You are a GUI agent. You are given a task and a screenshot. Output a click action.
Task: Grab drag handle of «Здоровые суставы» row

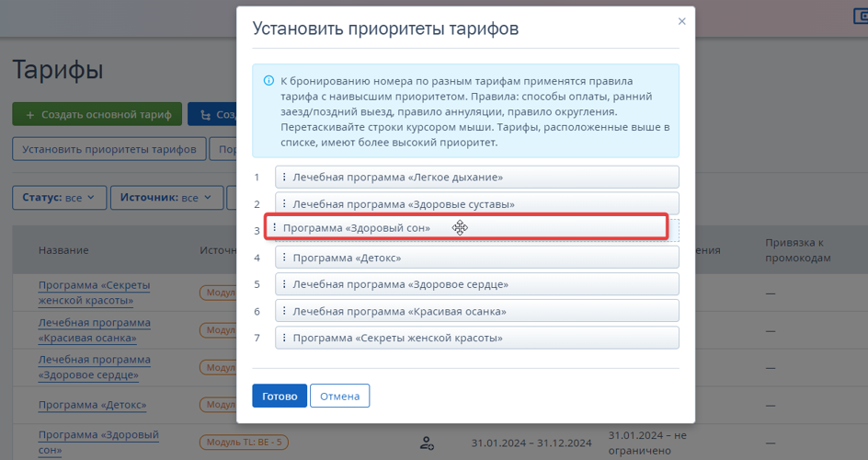(x=284, y=203)
